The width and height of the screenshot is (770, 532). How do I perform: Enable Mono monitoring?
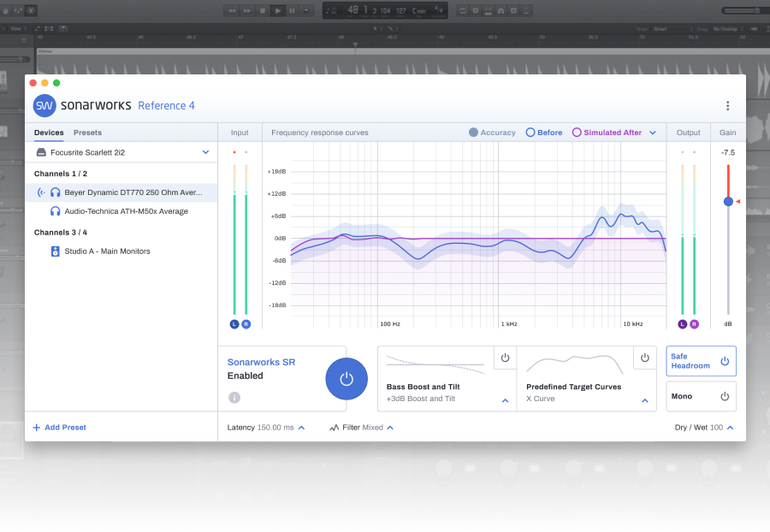(701, 397)
